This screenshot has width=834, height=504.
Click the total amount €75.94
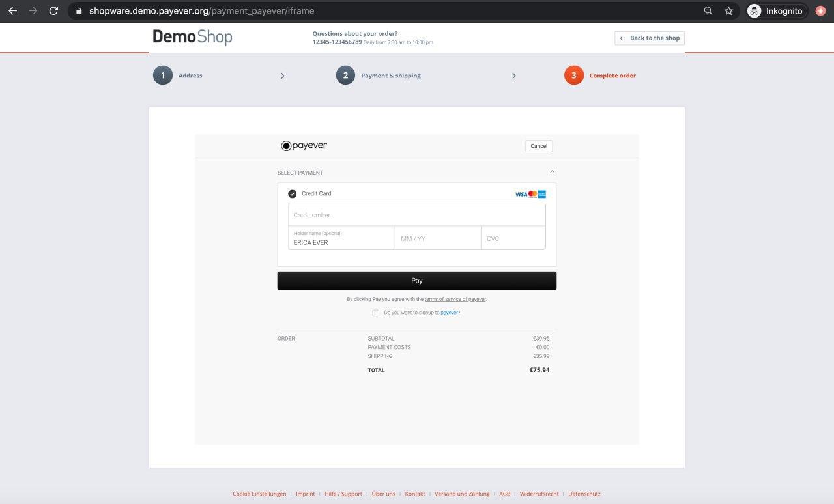click(x=539, y=370)
